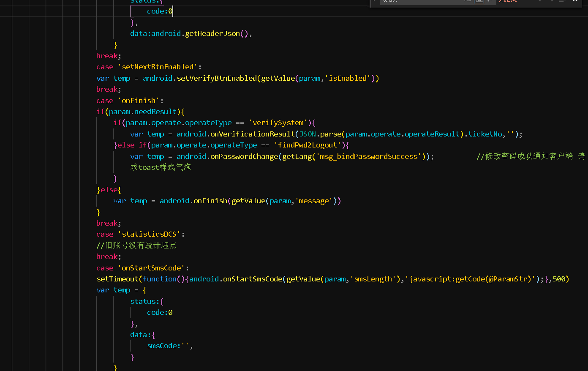
Task: Click the if(param.needResult){ line
Action: (141, 112)
